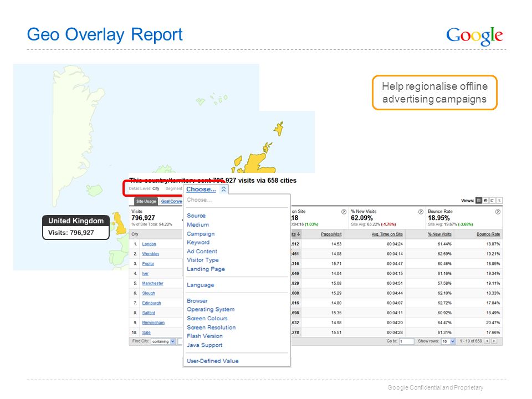Image resolution: width=532 pixels, height=399 pixels.
Task: Click Birmingham's 20.47% bounce rate cell
Action: click(493, 323)
